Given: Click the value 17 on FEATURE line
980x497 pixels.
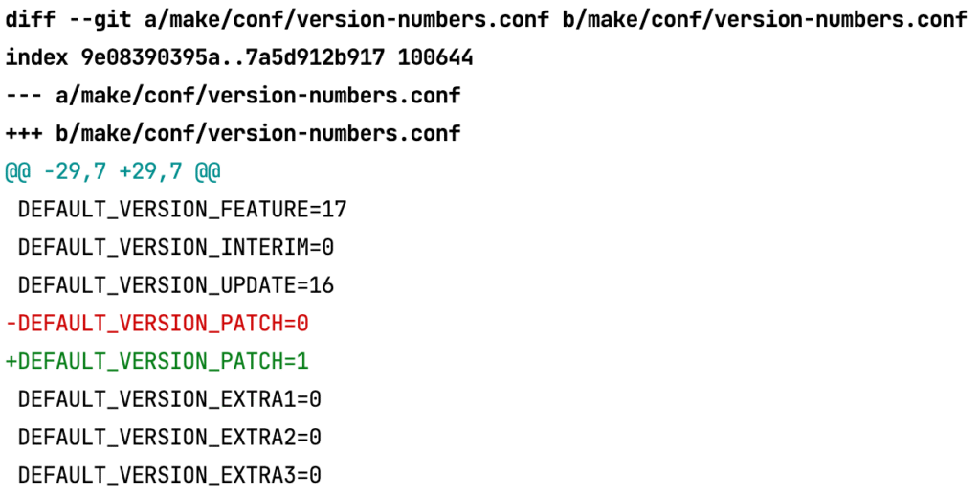Looking at the screenshot, I should 334,210.
